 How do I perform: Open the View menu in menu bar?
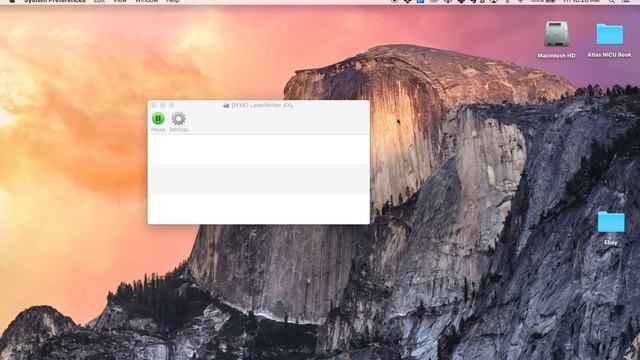pyautogui.click(x=120, y=1)
